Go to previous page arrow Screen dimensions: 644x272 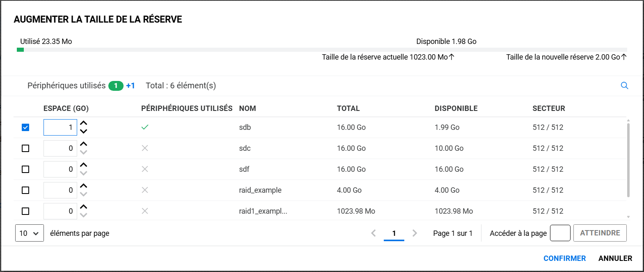click(374, 233)
